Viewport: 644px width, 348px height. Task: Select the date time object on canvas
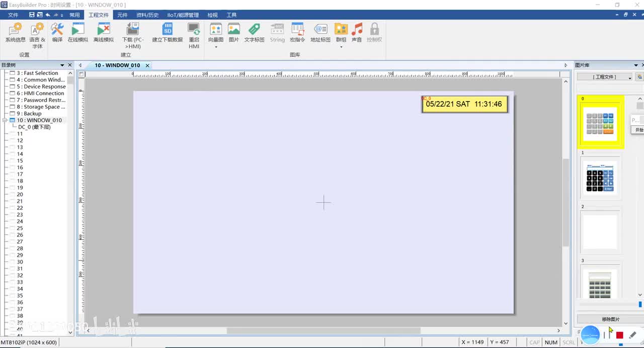coord(465,105)
